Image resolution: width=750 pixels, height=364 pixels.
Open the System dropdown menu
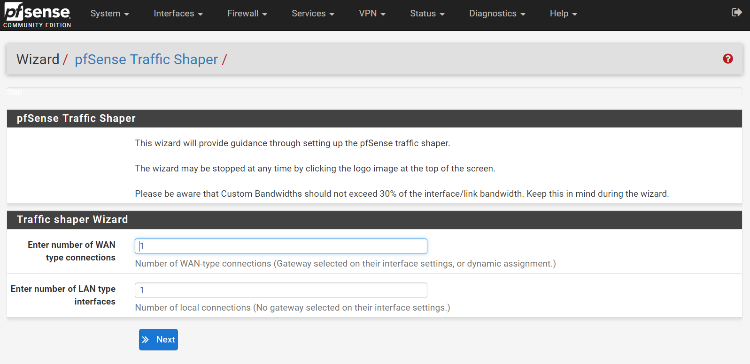click(x=110, y=14)
